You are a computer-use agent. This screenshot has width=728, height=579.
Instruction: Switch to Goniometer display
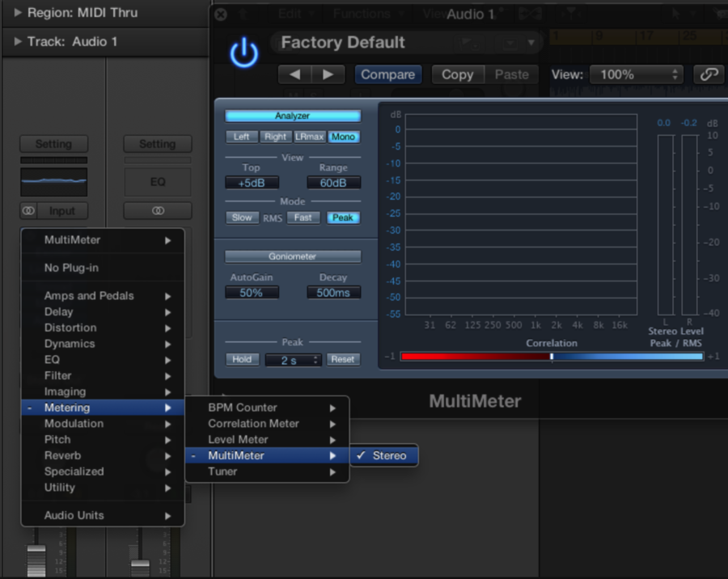293,256
